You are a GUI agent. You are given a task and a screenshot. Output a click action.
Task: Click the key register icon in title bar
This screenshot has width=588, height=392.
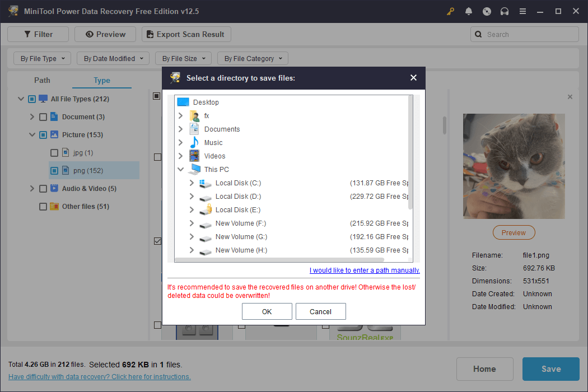tap(450, 11)
